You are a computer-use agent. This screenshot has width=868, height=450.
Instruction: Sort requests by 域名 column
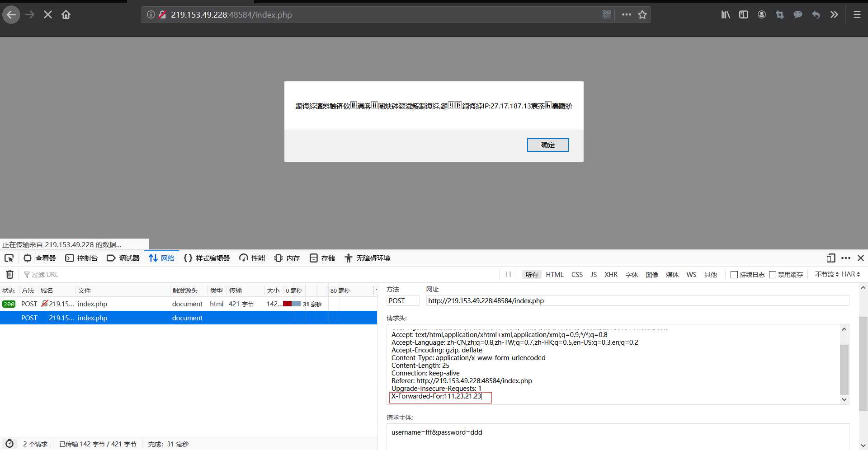57,291
